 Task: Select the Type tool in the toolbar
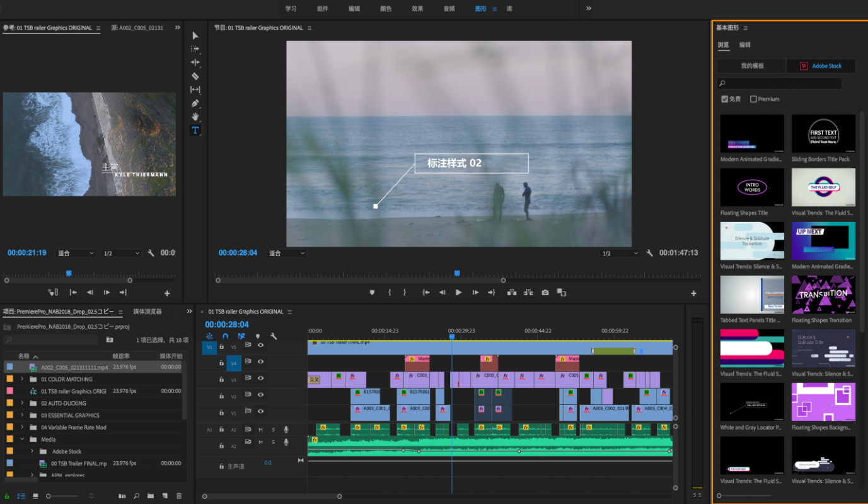(x=195, y=130)
